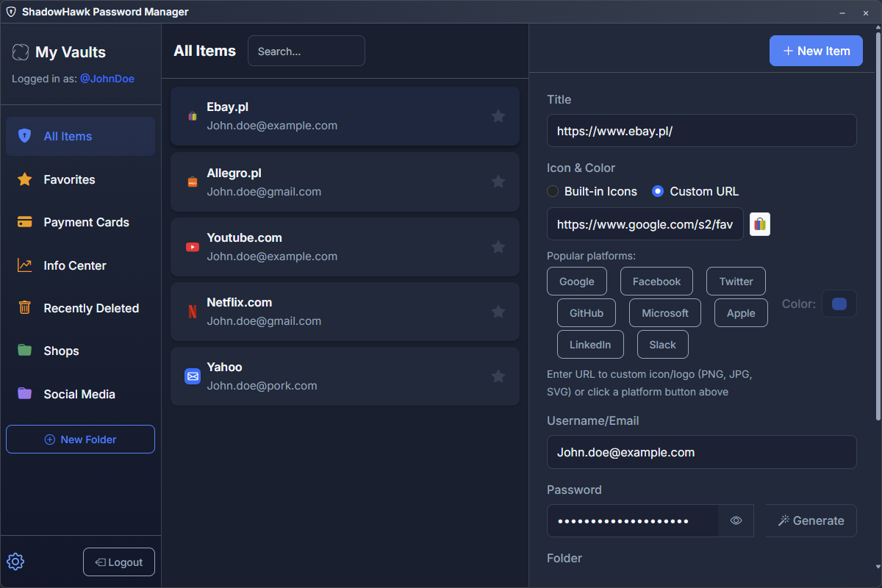Choose the Facebook platform button

(x=657, y=282)
